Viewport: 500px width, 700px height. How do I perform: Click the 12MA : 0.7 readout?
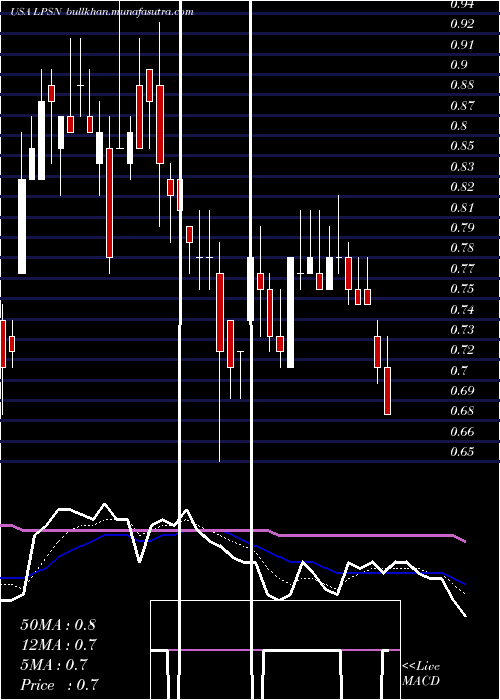pos(58,645)
